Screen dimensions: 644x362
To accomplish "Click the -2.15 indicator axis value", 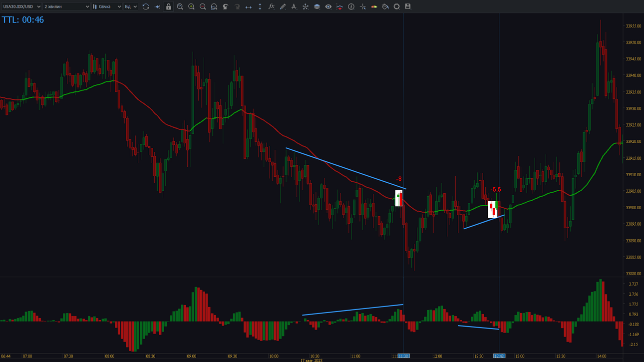I will point(633,345).
